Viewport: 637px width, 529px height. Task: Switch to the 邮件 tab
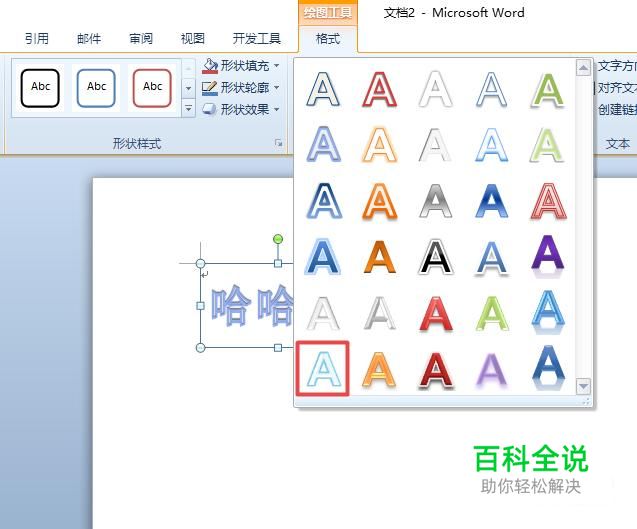point(89,39)
